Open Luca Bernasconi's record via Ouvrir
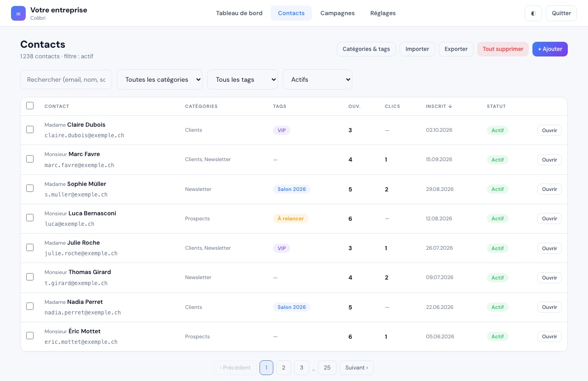Viewport: 588px width, 381px height. pyautogui.click(x=549, y=219)
